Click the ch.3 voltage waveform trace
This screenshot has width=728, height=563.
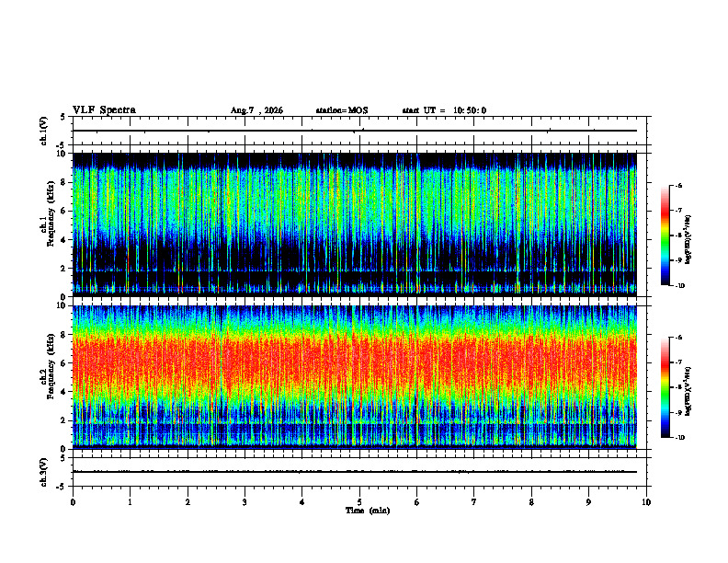[x=355, y=472]
